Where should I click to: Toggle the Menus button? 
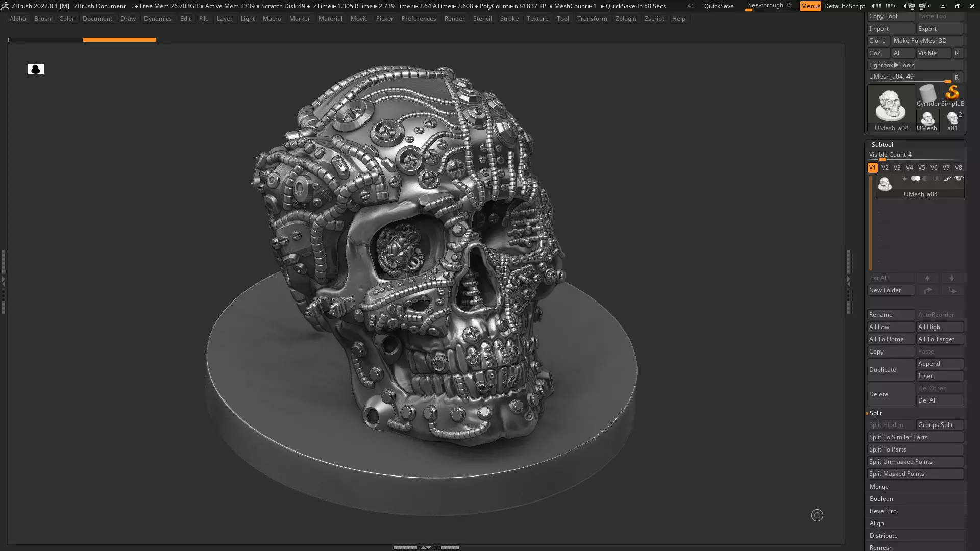click(811, 6)
